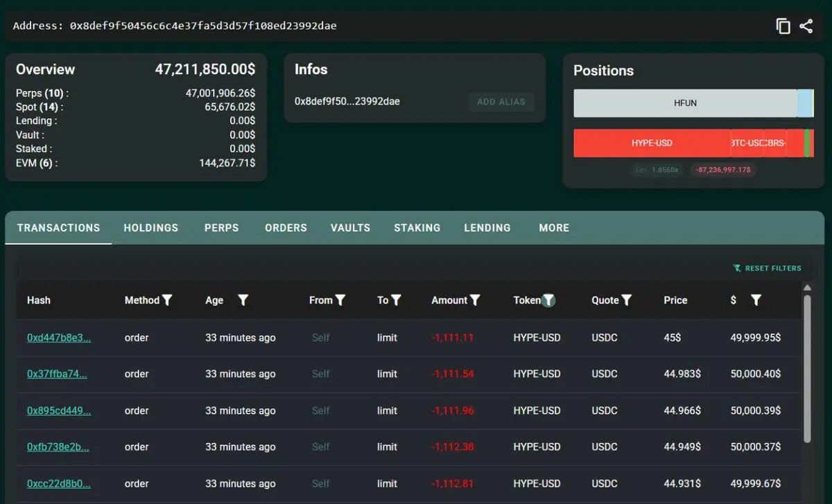832x504 pixels.
Task: Open the Age column filter
Action: click(x=243, y=300)
